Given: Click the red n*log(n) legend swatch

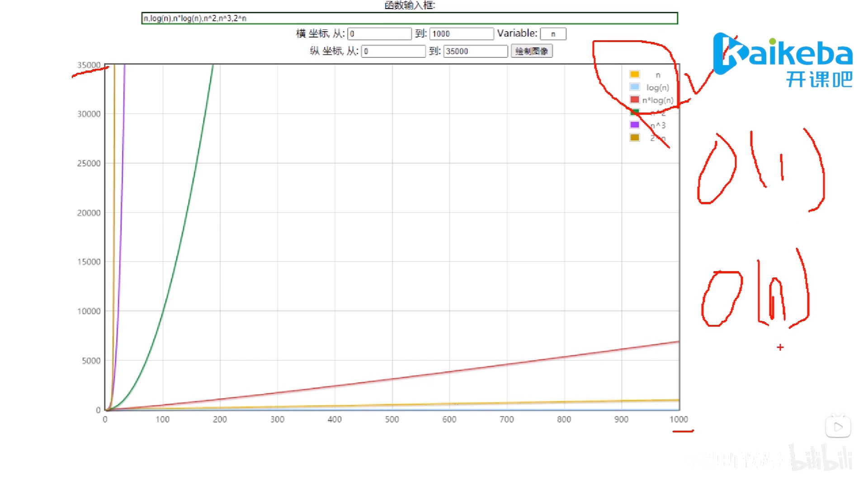Looking at the screenshot, I should (634, 99).
